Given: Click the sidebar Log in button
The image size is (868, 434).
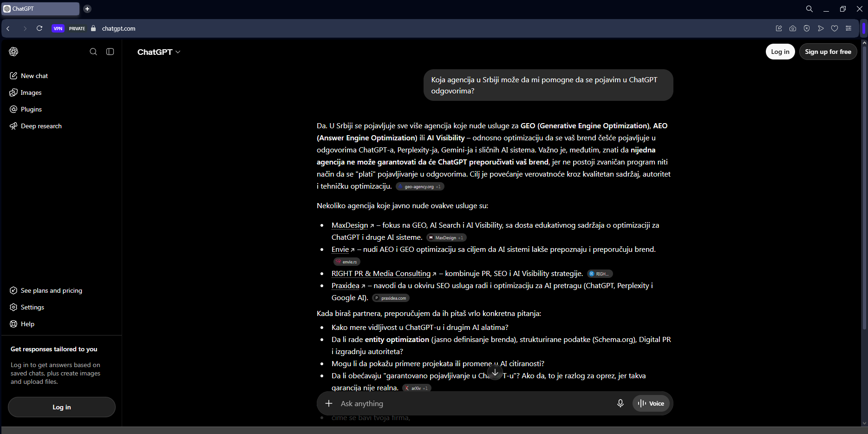Looking at the screenshot, I should (x=62, y=407).
